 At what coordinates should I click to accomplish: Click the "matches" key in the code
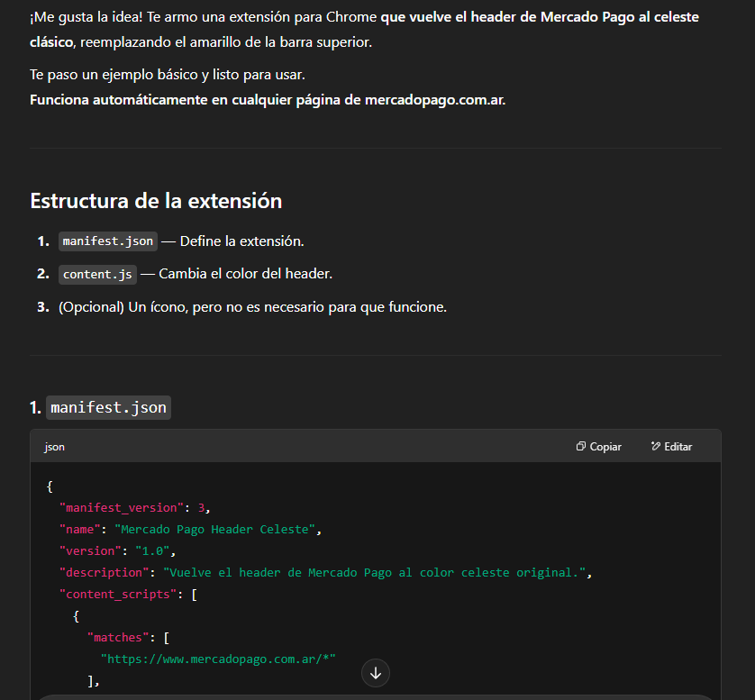point(118,638)
